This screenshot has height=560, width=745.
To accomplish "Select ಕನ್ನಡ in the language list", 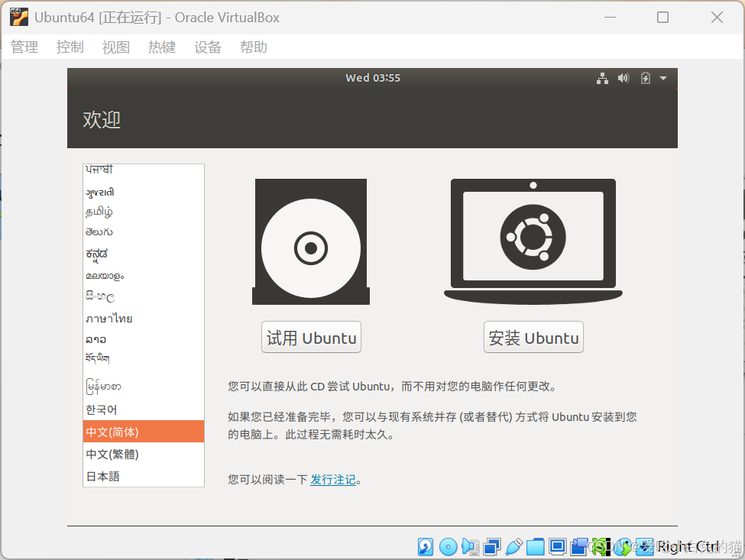I will [x=144, y=254].
